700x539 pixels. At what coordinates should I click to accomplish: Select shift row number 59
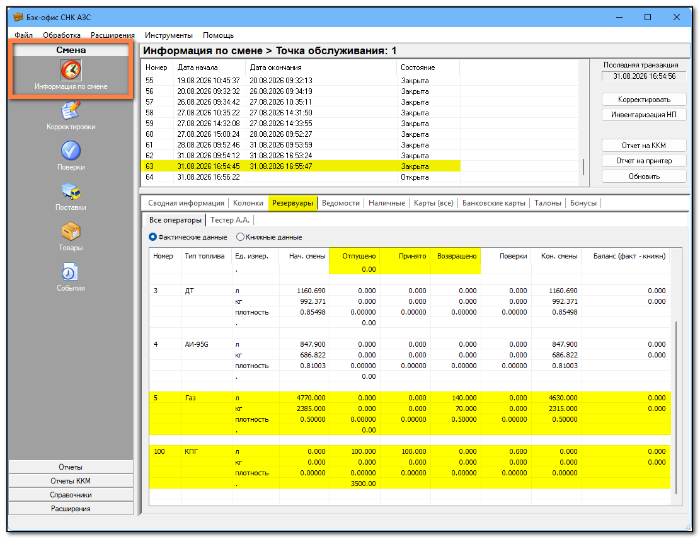[300, 123]
